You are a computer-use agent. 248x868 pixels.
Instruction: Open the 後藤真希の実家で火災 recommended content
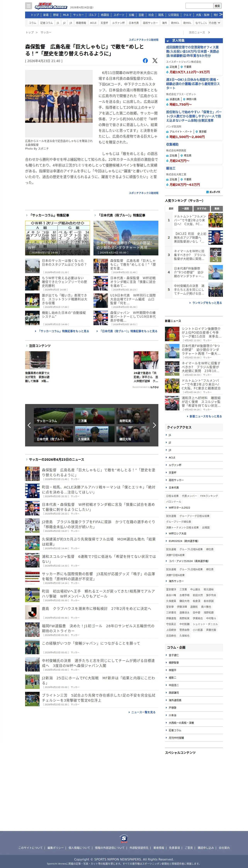click(37, 367)
